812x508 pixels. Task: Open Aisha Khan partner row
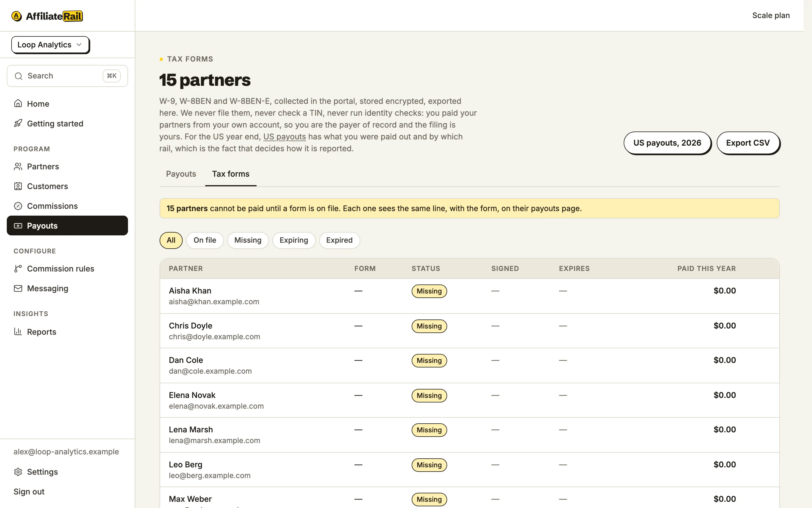469,296
